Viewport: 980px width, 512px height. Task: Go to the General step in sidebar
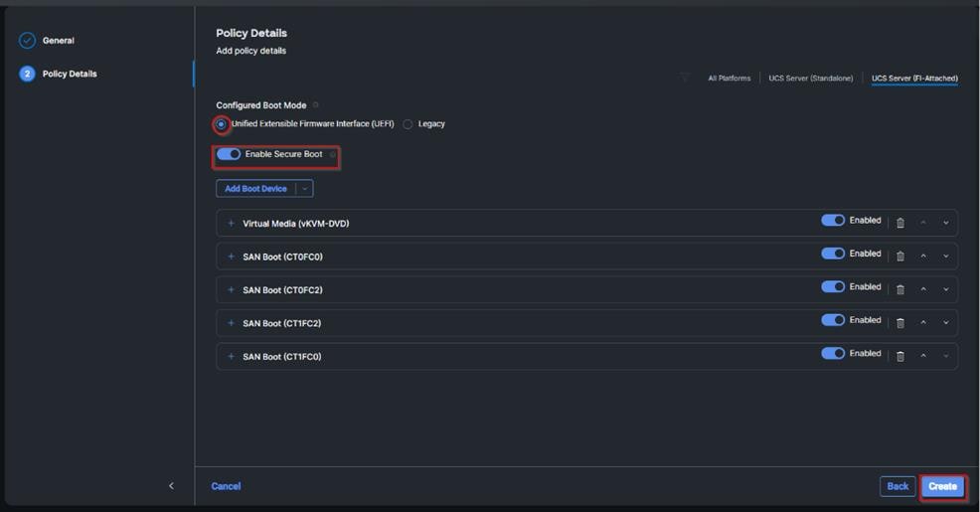click(58, 41)
